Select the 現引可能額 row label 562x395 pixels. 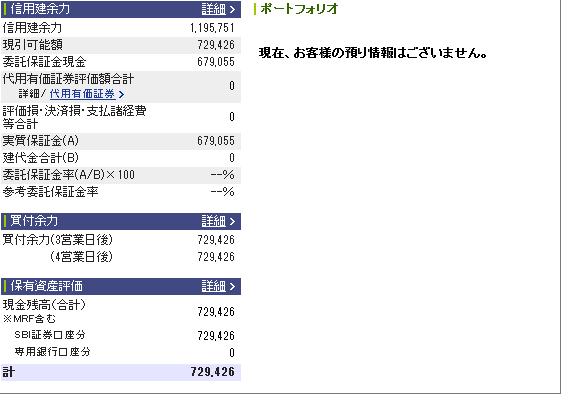[33, 45]
